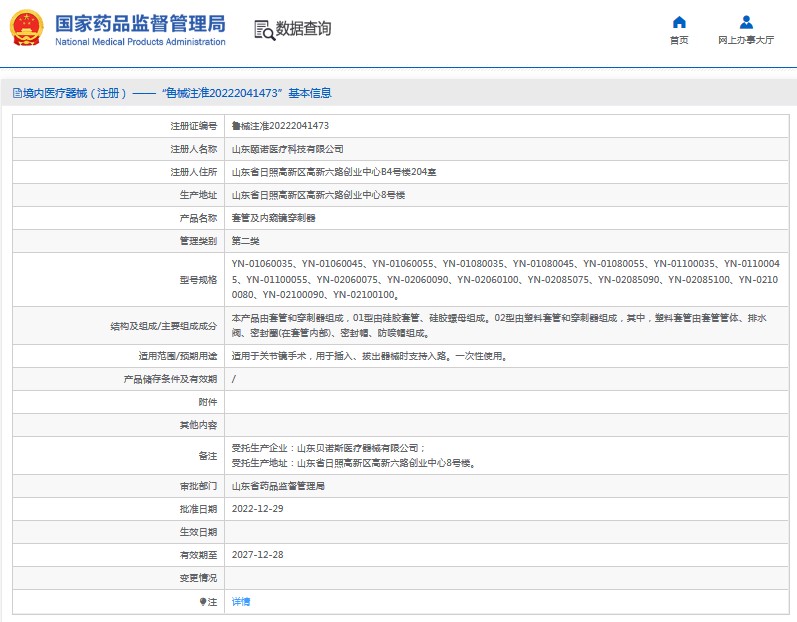The image size is (797, 622).
Task: Select the registration number 鲁械注准20222041473 cell
Action: coord(280,126)
